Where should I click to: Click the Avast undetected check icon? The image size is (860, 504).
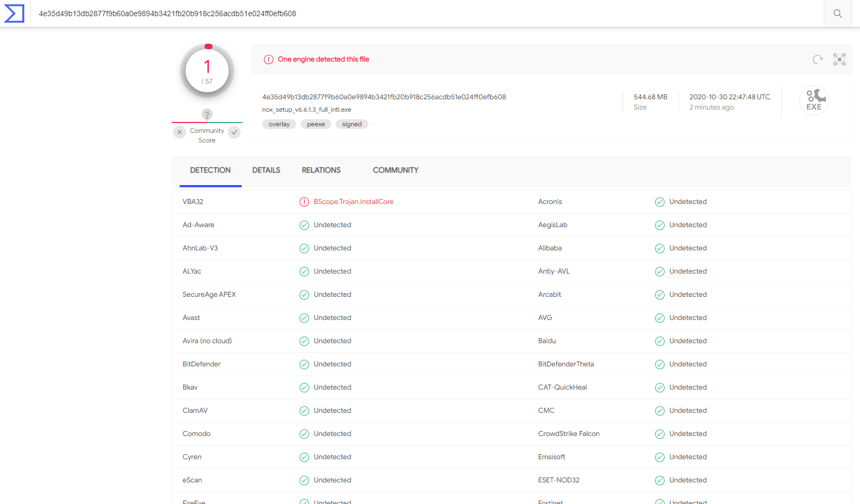click(304, 318)
